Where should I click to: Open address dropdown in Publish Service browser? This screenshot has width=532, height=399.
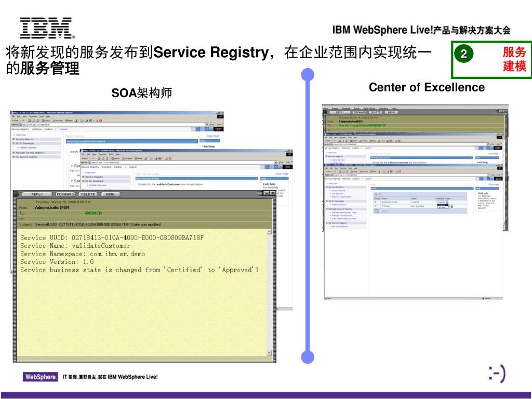[206, 125]
